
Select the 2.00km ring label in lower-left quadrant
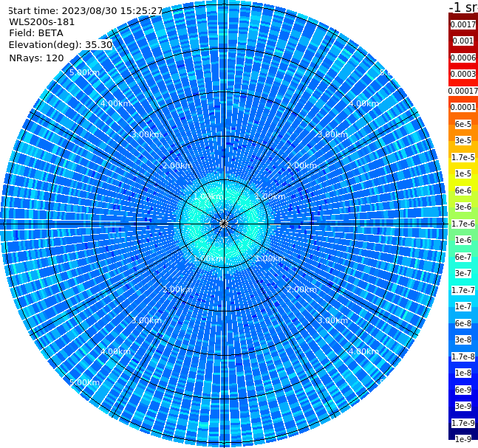click(x=177, y=289)
